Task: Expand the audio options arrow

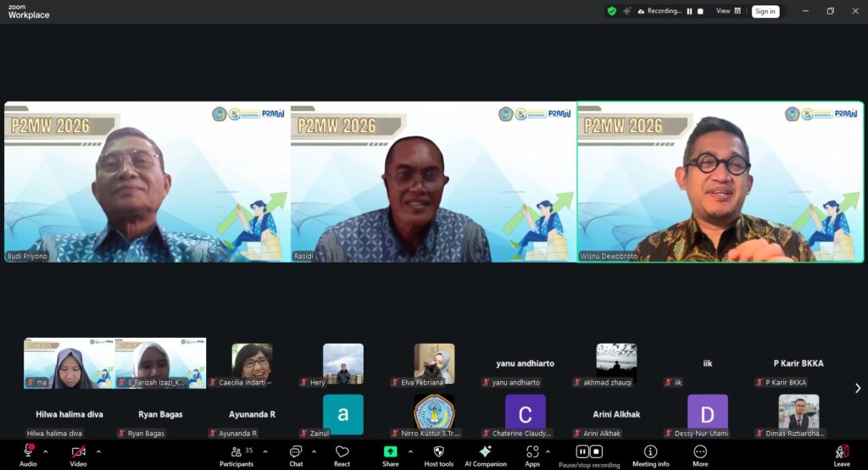Action: pyautogui.click(x=46, y=451)
